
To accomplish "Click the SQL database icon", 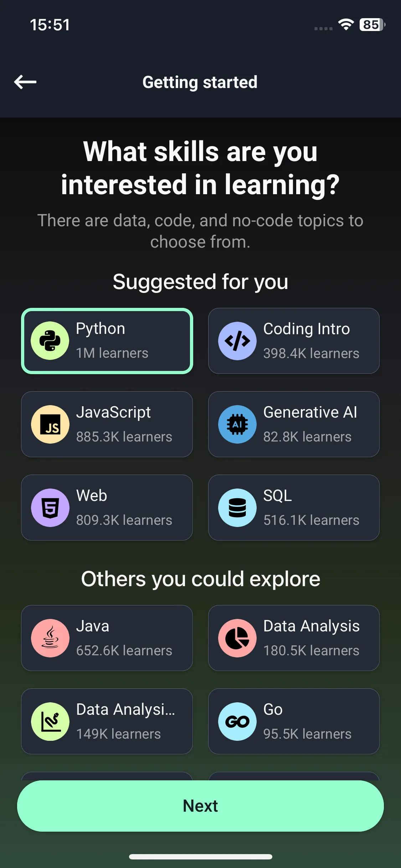I will (237, 507).
